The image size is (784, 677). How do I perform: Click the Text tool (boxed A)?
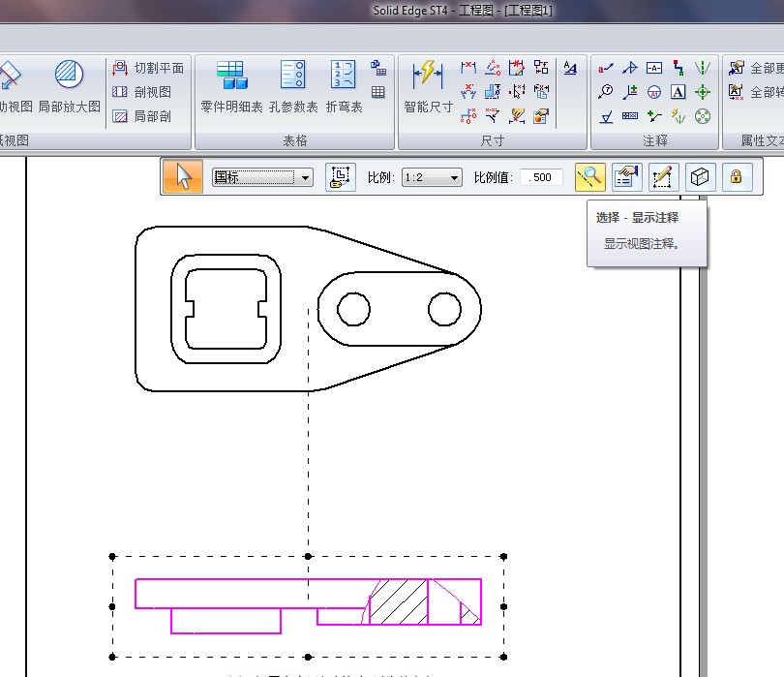[678, 92]
